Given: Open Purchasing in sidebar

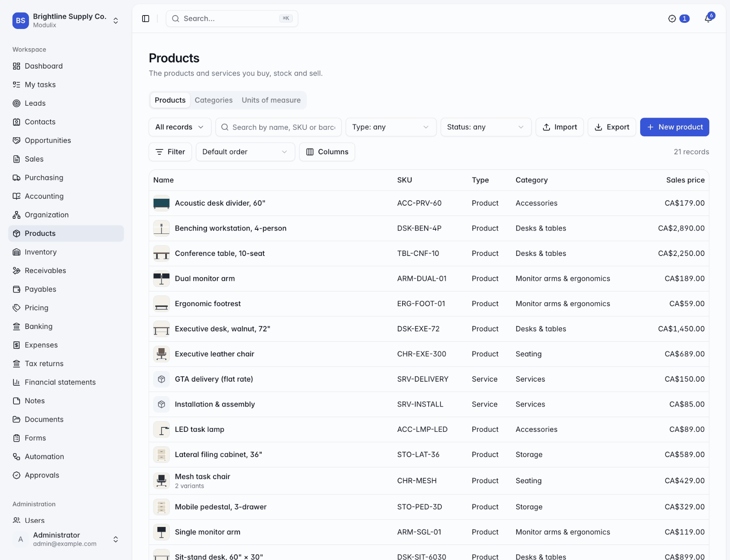Looking at the screenshot, I should (x=66, y=178).
